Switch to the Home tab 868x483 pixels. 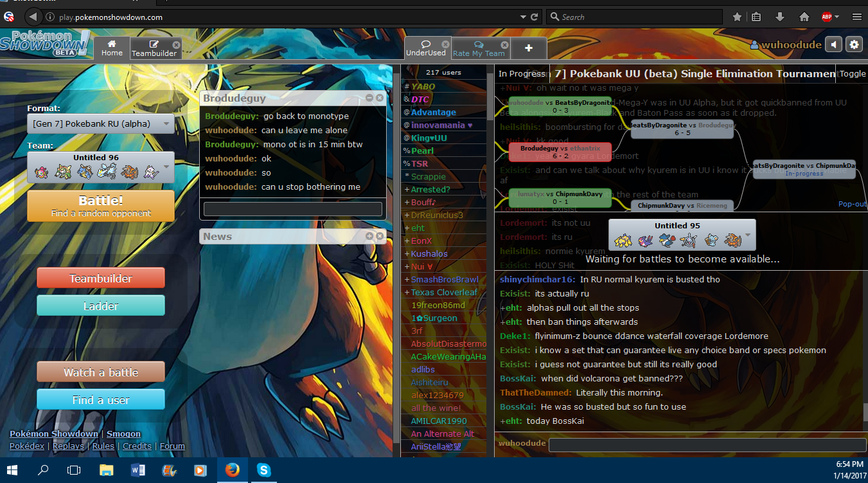(x=112, y=48)
